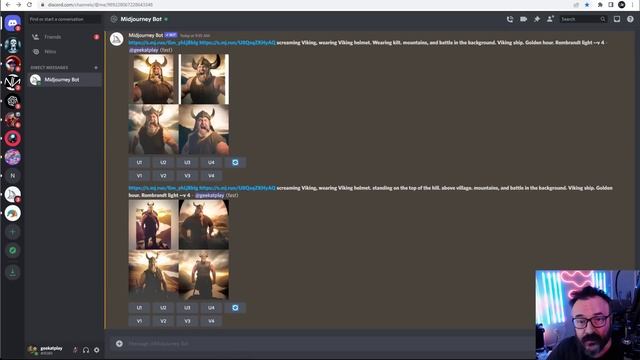Create a new direct message plus icon
The height and width of the screenshot is (360, 640).
coord(96,68)
